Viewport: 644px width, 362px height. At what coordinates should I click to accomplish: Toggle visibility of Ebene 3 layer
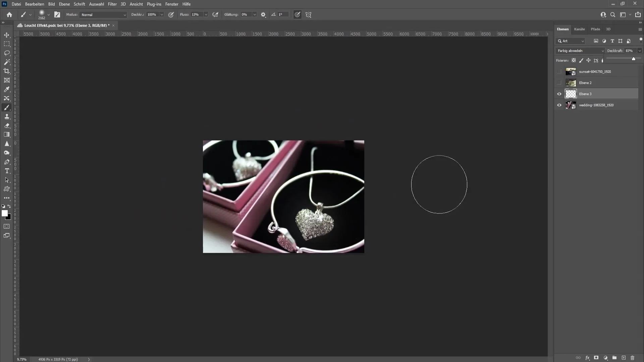click(559, 93)
